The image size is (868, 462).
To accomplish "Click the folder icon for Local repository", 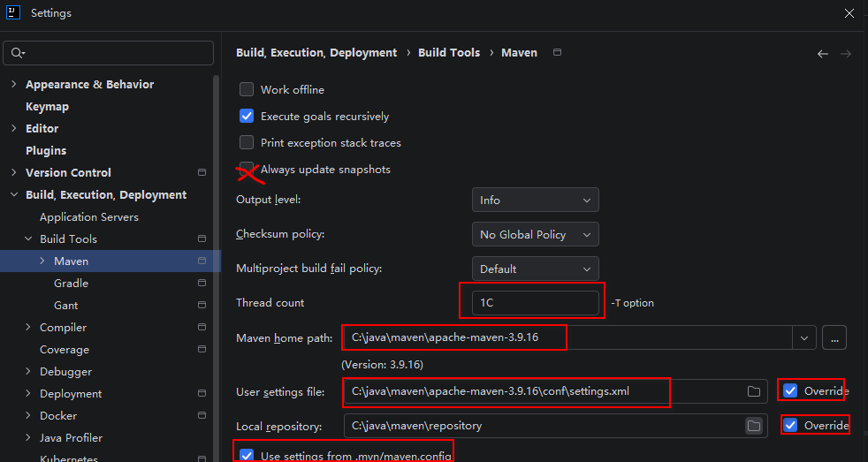I will [x=753, y=426].
